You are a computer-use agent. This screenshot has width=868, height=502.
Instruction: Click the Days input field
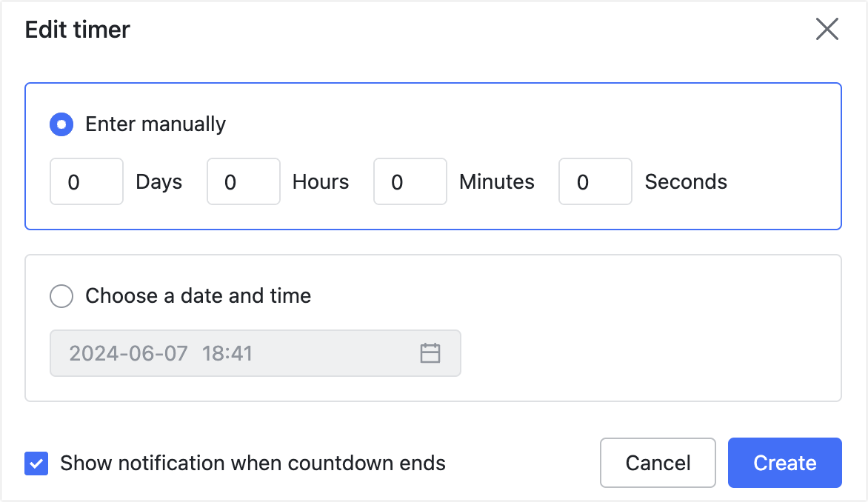tap(86, 181)
